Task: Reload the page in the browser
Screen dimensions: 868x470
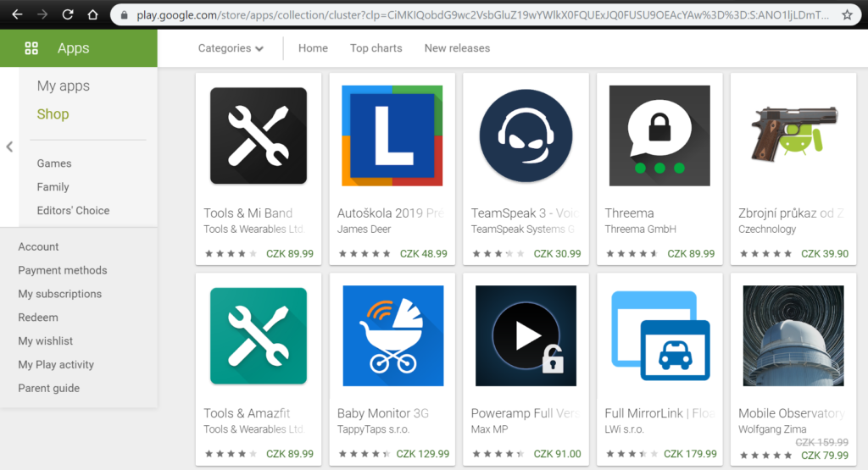Action: click(68, 15)
